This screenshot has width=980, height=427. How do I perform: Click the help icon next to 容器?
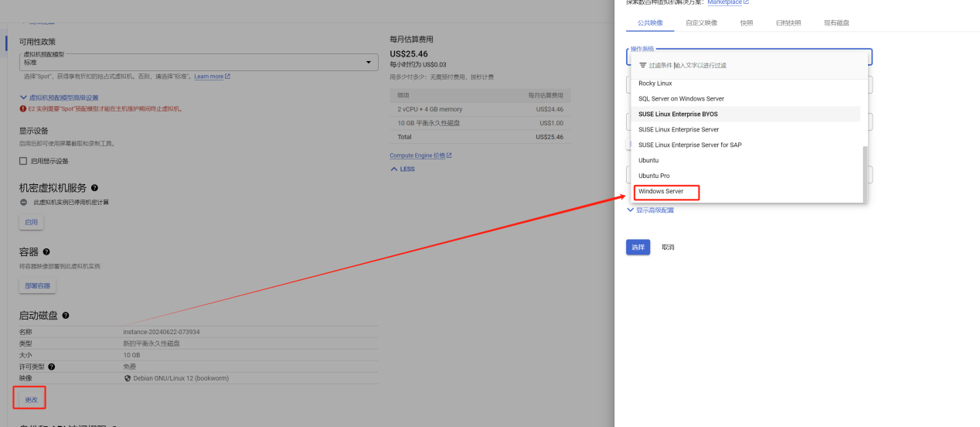coord(46,252)
